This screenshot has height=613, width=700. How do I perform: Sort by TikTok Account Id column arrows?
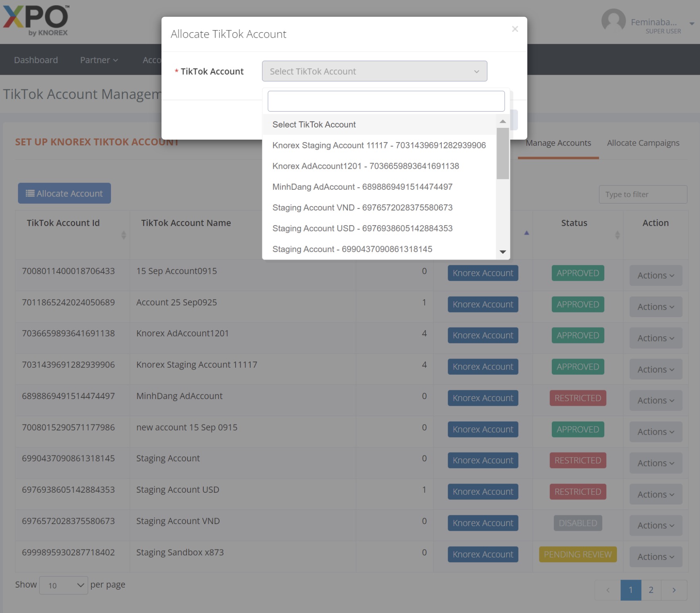pyautogui.click(x=124, y=235)
